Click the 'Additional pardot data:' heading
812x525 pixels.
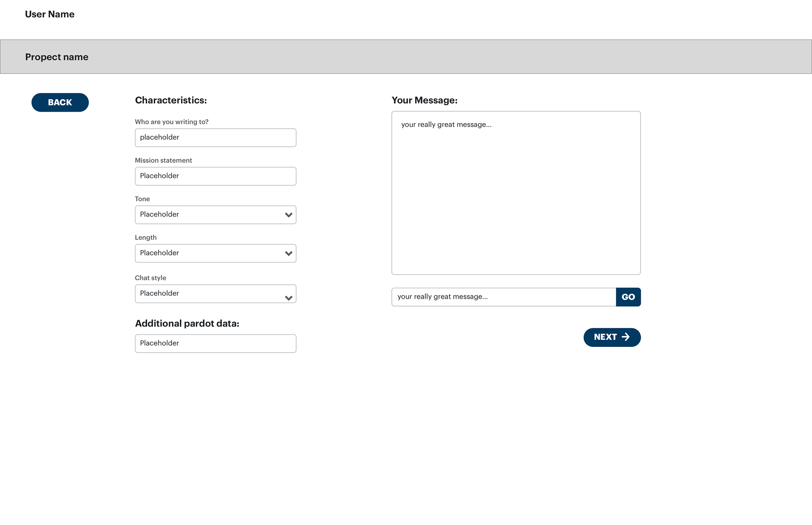187,324
